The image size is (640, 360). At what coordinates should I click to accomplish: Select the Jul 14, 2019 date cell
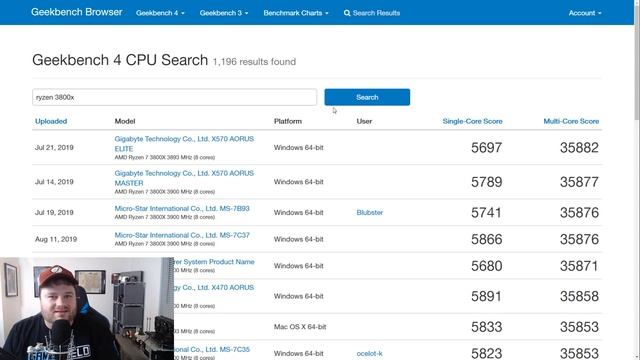54,182
